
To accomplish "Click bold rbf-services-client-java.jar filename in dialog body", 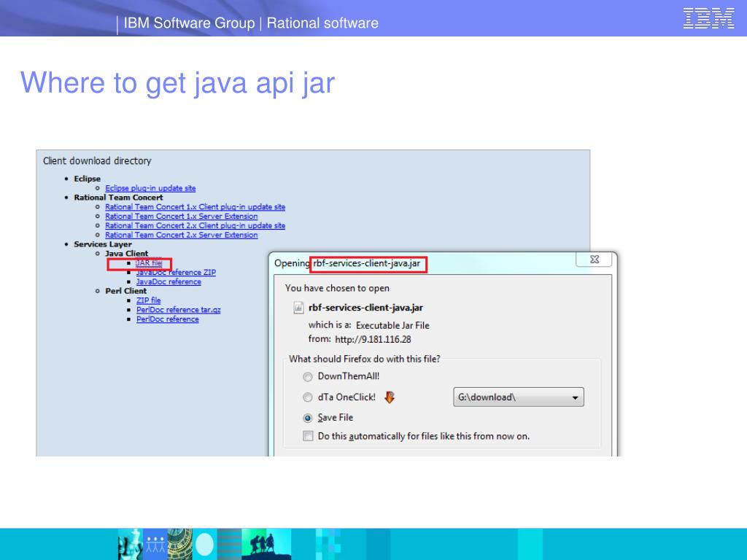I will [366, 308].
